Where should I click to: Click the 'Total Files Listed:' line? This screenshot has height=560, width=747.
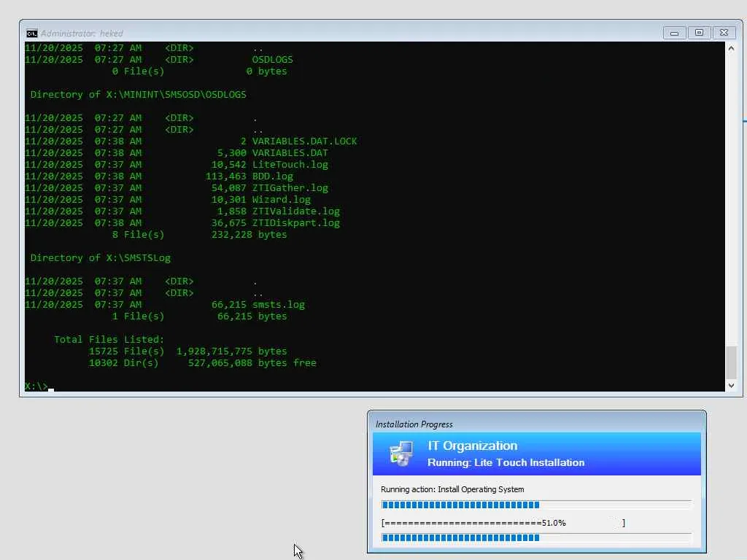point(109,340)
